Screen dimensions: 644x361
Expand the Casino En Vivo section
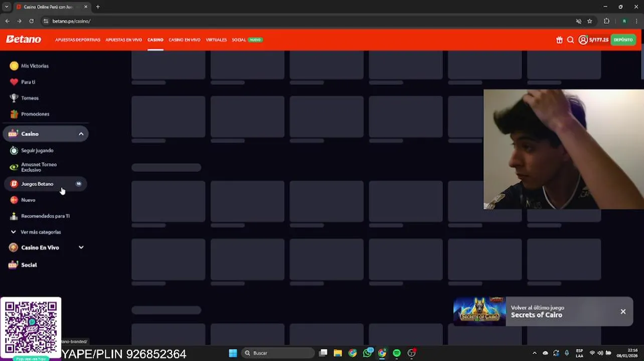pos(81,247)
